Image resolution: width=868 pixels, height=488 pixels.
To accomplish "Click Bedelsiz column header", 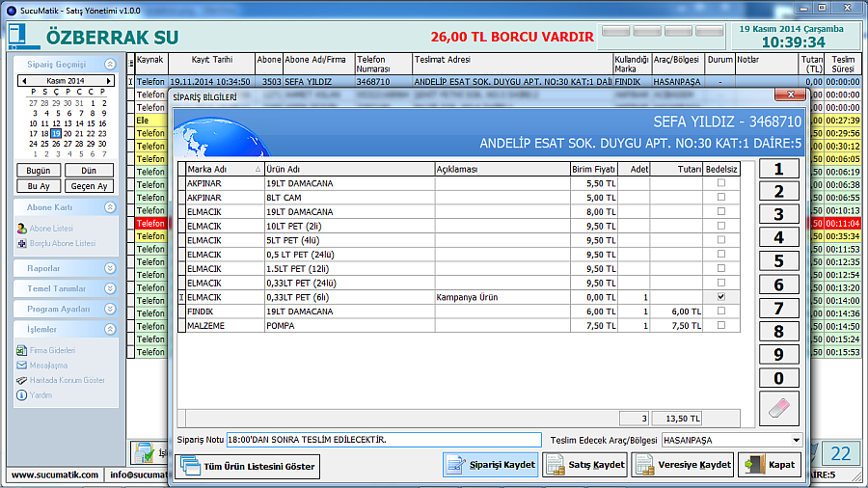I will pos(720,170).
